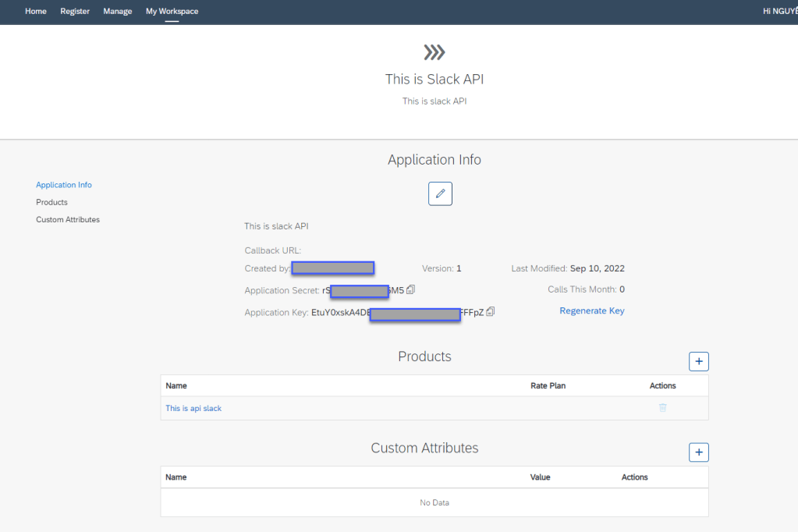Click the Regenerate Key link

591,310
